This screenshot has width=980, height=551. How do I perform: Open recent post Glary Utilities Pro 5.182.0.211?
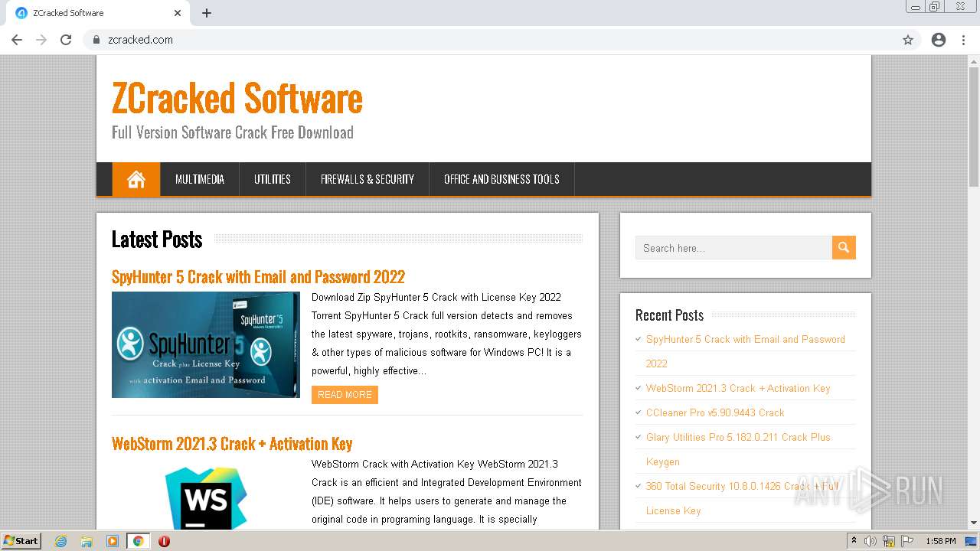point(738,448)
